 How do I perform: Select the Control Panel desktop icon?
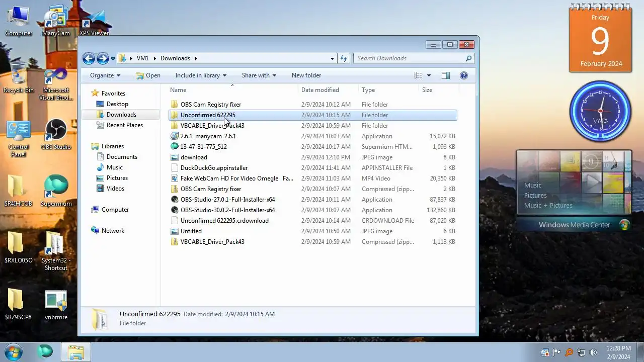click(19, 138)
